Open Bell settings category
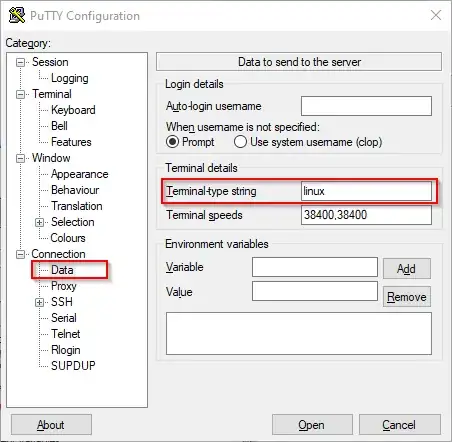 click(x=59, y=126)
